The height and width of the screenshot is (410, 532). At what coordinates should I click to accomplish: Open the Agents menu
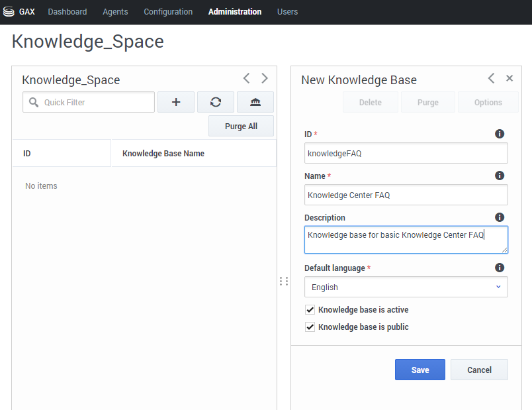(115, 11)
